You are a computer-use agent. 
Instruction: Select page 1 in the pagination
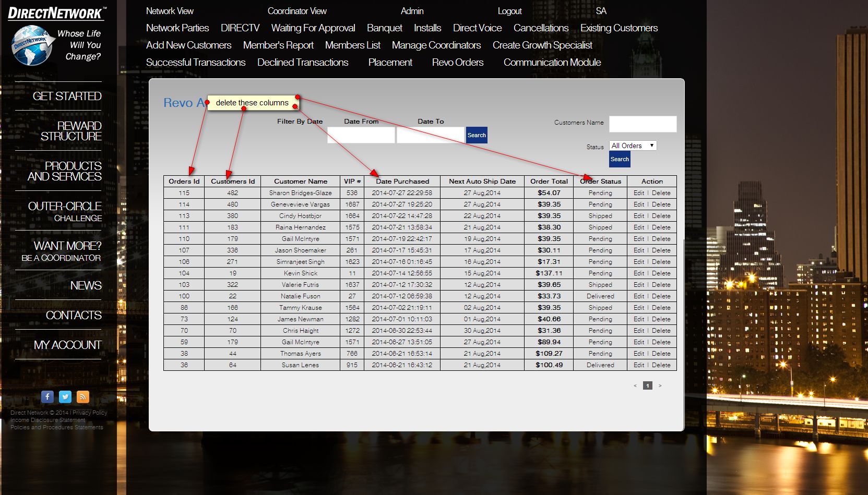[648, 386]
